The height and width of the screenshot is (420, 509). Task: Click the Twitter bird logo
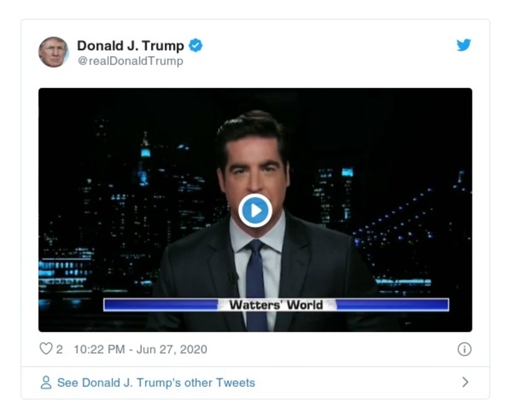point(465,45)
